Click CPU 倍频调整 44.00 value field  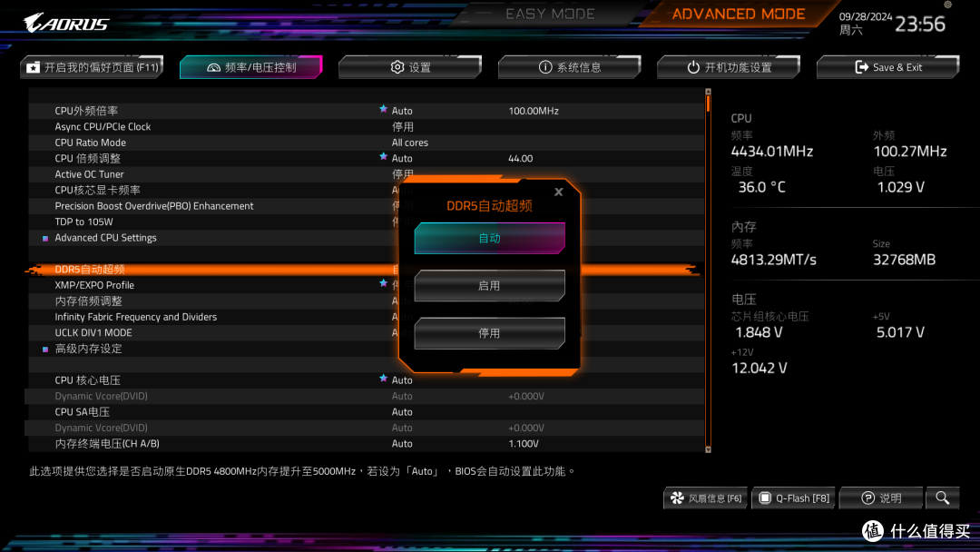[x=520, y=159]
